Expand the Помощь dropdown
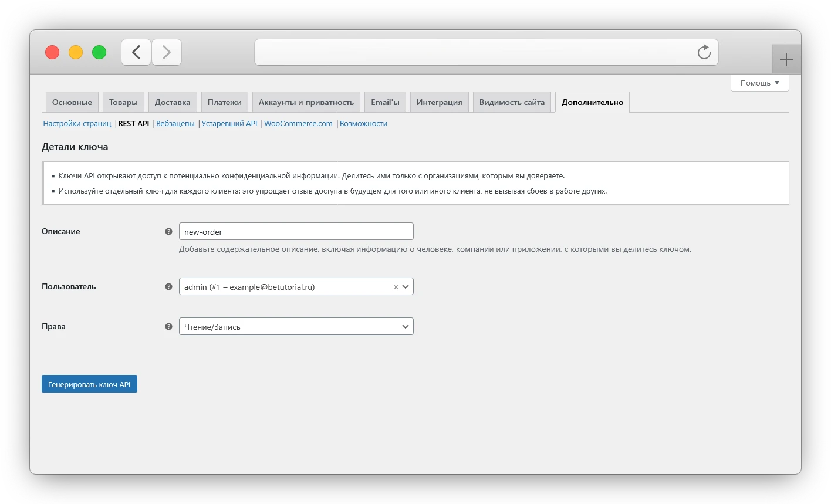 tap(759, 83)
